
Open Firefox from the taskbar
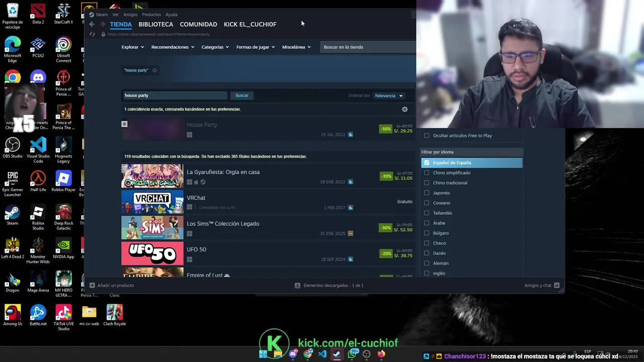381,354
